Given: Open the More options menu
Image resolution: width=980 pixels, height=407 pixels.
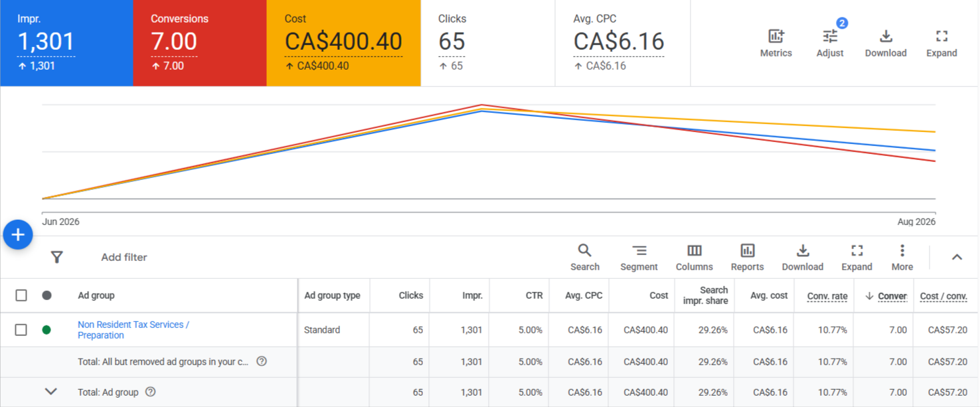Looking at the screenshot, I should (x=902, y=258).
